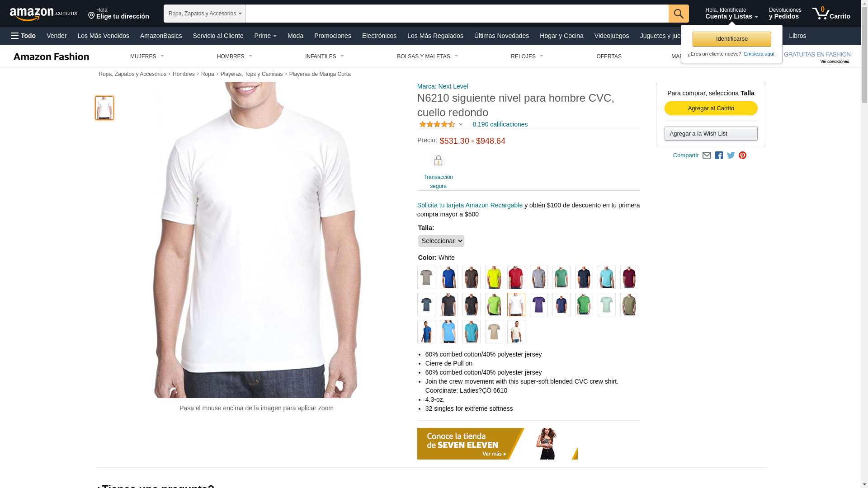This screenshot has height=488, width=868.
Task: Click the Amazon.com.mx logo
Action: pos(43,14)
